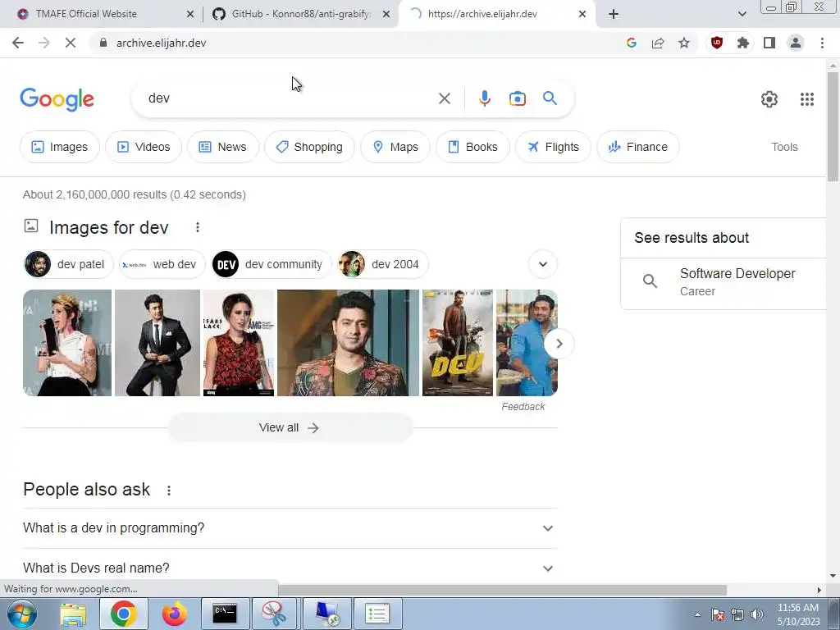
Task: Open the Chrome profile avatar
Action: pyautogui.click(x=796, y=43)
